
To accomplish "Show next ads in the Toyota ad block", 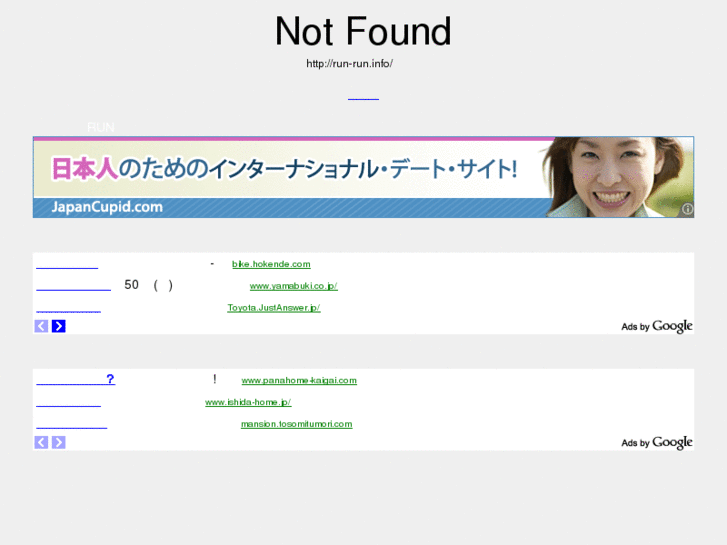I will click(x=58, y=326).
